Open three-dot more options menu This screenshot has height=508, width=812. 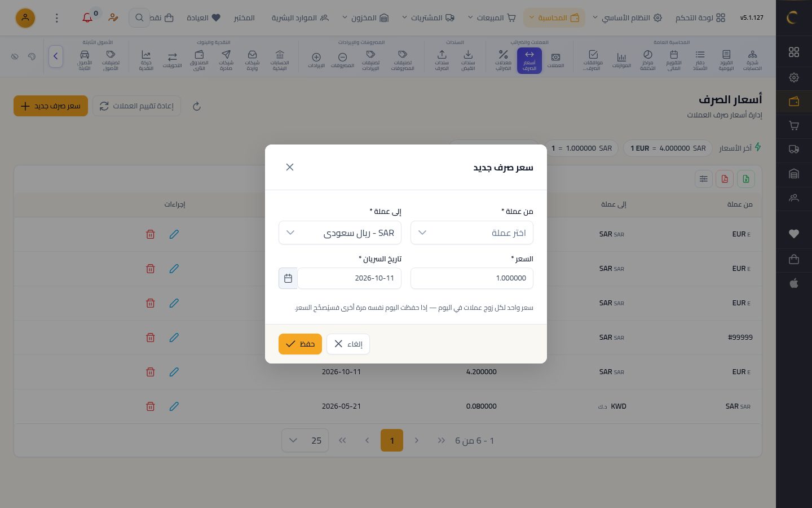(56, 18)
